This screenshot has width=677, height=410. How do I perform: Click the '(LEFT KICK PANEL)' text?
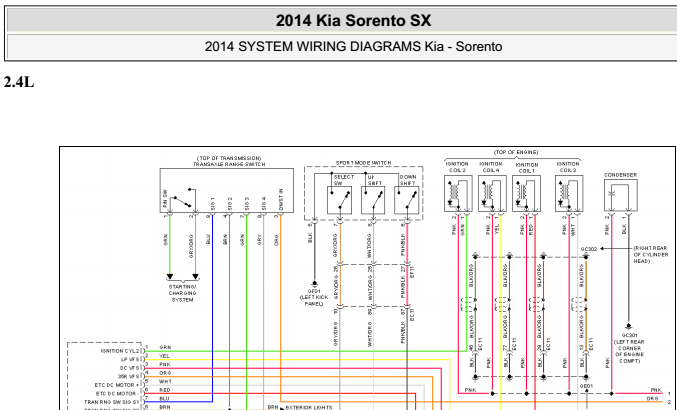tap(314, 300)
